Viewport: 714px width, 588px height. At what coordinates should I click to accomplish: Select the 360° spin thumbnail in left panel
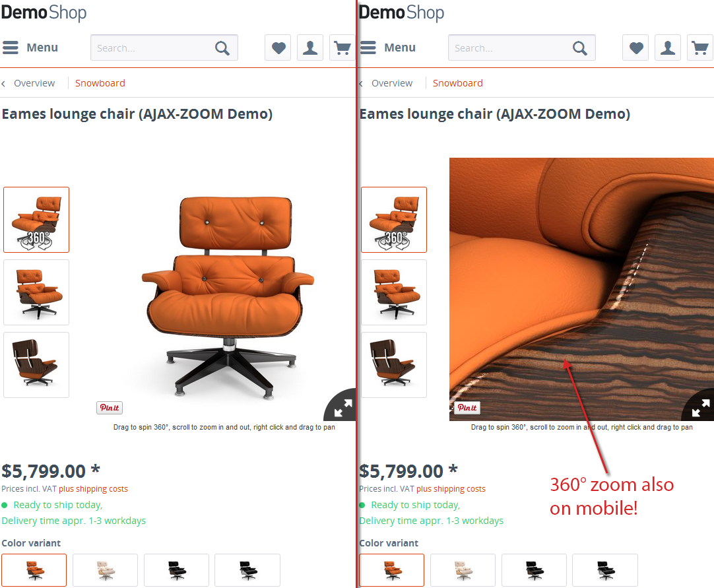pos(36,220)
